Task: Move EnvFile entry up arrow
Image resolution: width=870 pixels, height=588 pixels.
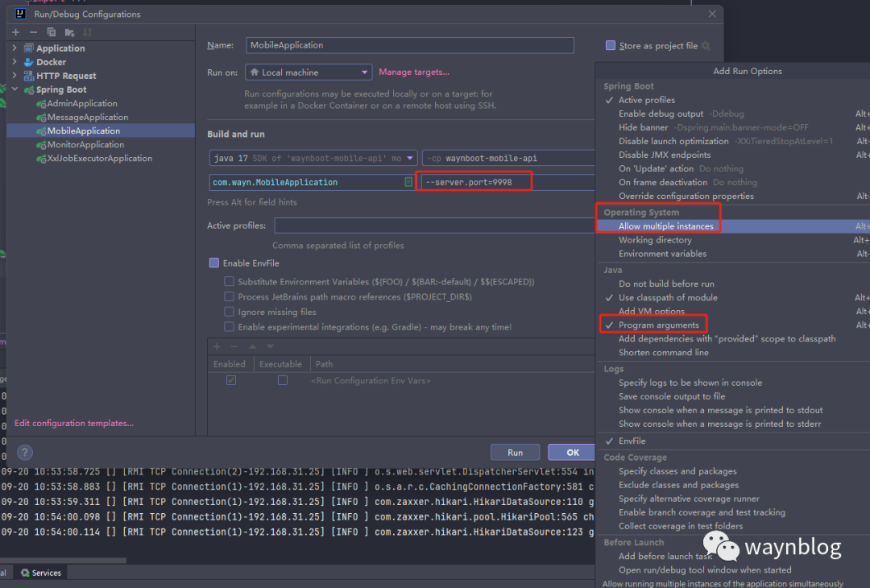Action: click(252, 346)
